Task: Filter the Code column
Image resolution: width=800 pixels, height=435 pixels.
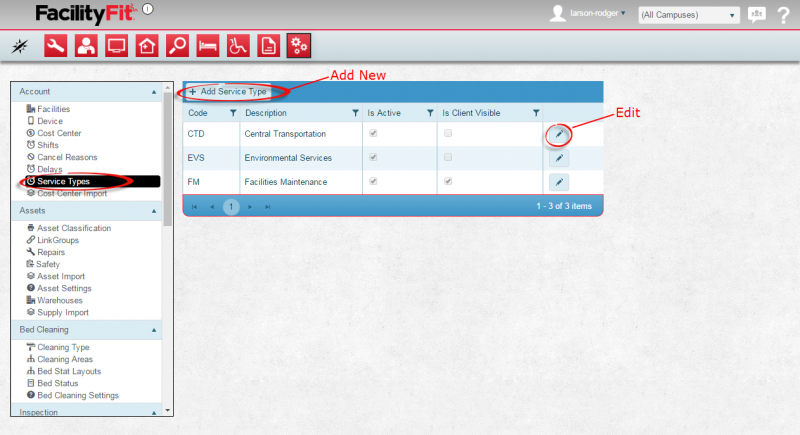Action: tap(233, 113)
